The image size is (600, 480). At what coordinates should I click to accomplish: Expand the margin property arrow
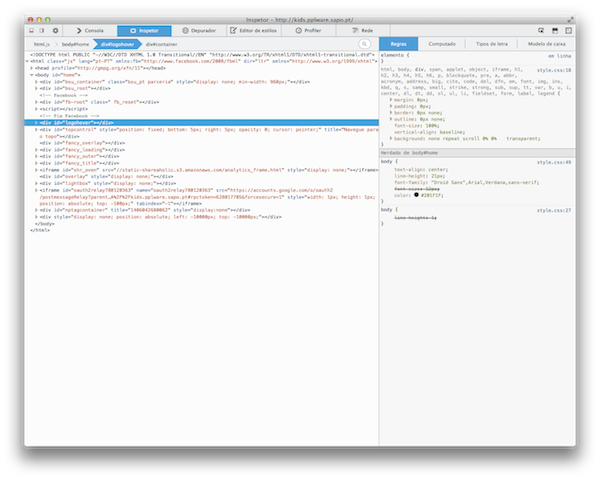pyautogui.click(x=391, y=100)
